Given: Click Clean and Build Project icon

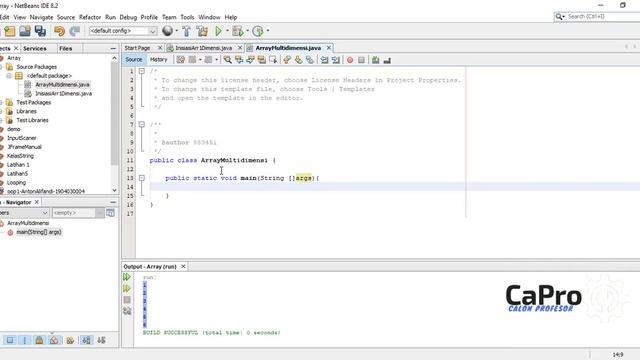Looking at the screenshot, I should 202,31.
